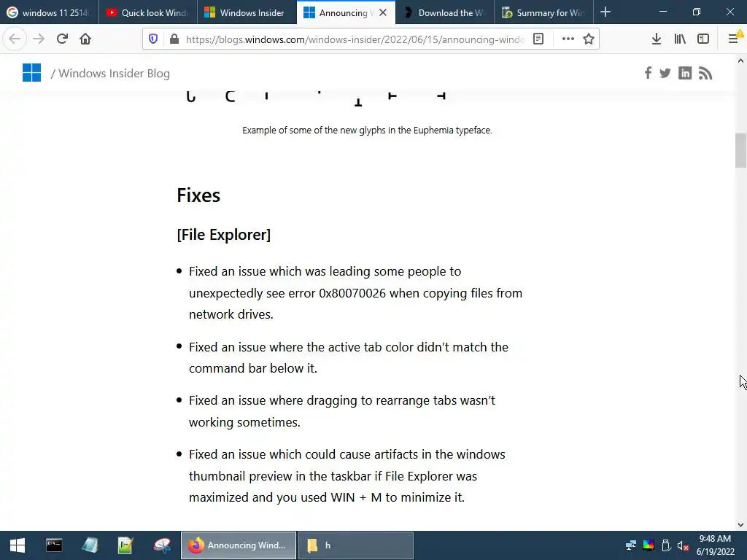This screenshot has width=747, height=560.
Task: Click the forward navigation arrow
Action: click(39, 39)
